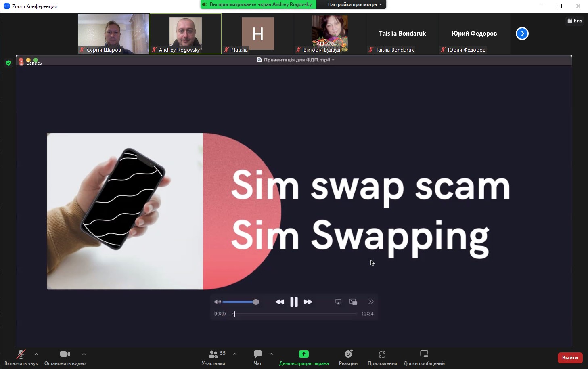Show next participants with blue arrow button
588x369 pixels.
[x=522, y=34]
